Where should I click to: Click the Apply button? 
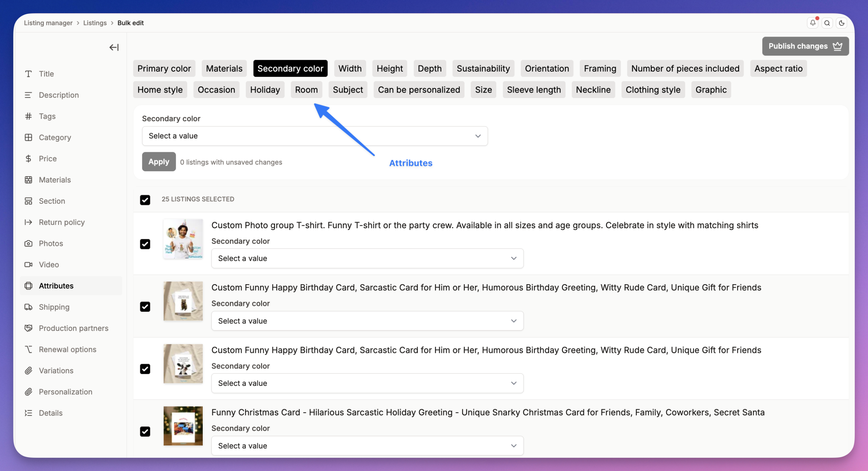point(159,162)
